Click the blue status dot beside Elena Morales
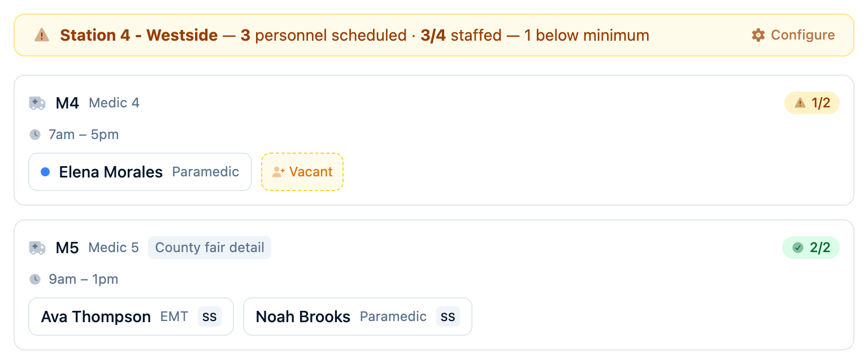This screenshot has width=868, height=364. click(x=46, y=172)
